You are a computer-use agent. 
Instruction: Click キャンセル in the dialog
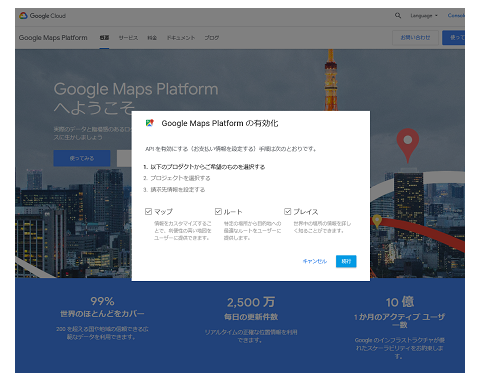click(x=315, y=261)
